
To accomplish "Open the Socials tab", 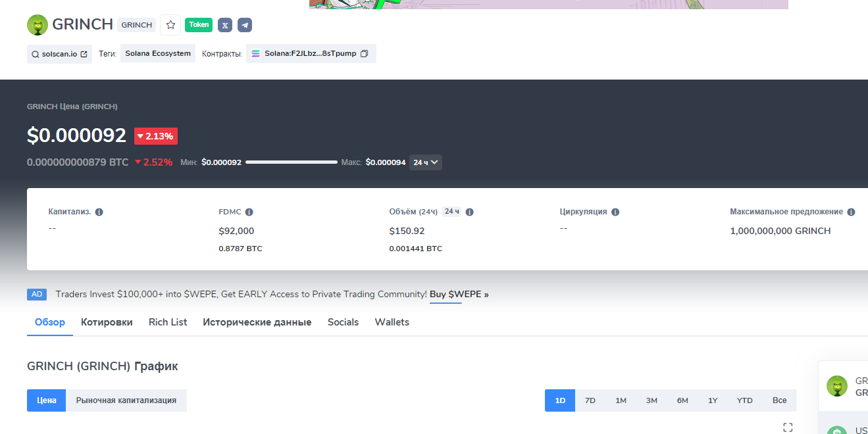I will coord(344,322).
